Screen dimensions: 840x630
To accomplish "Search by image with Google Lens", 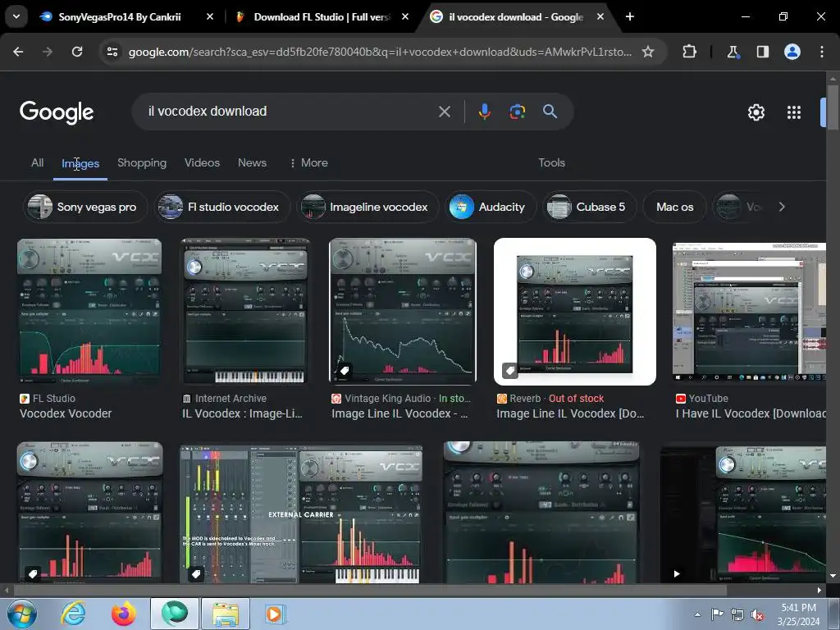I will 517,112.
